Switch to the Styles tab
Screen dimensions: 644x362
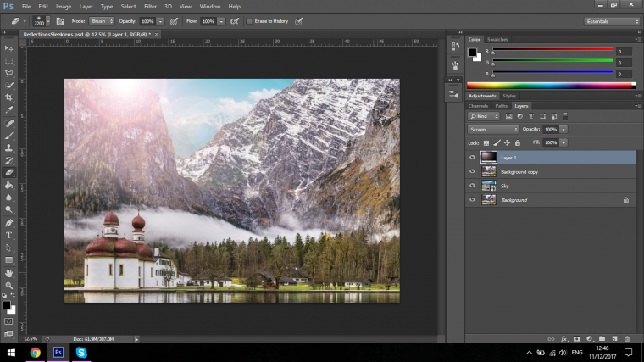click(x=509, y=96)
